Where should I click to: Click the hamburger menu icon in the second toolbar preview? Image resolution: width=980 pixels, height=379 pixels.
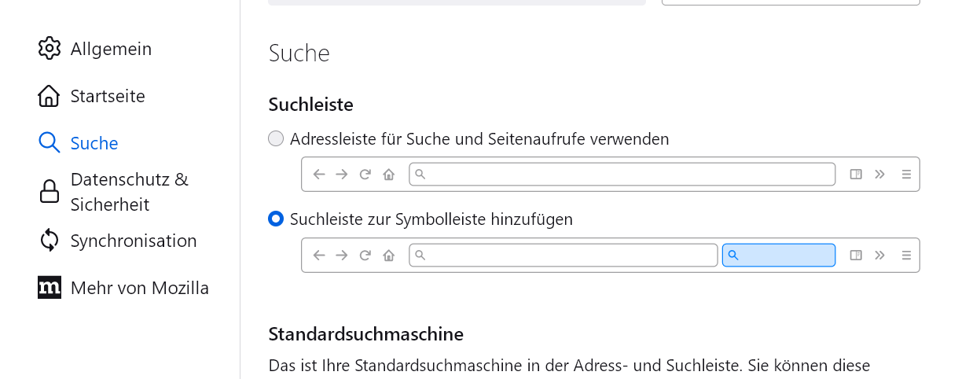pyautogui.click(x=906, y=256)
